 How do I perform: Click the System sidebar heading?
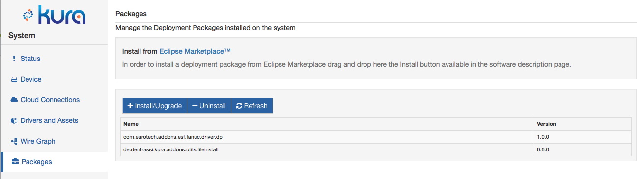click(x=22, y=35)
